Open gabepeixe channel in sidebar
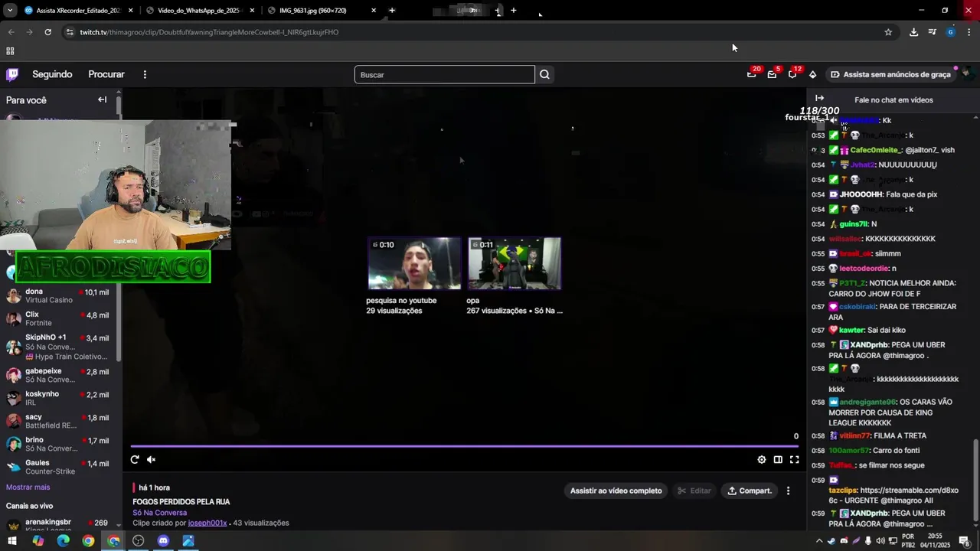This screenshot has width=980, height=551. [x=60, y=375]
